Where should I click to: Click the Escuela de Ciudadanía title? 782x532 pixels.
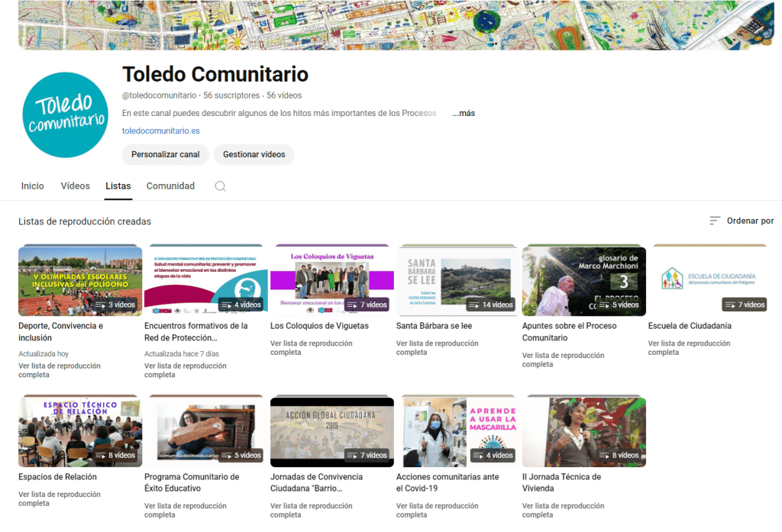690,326
